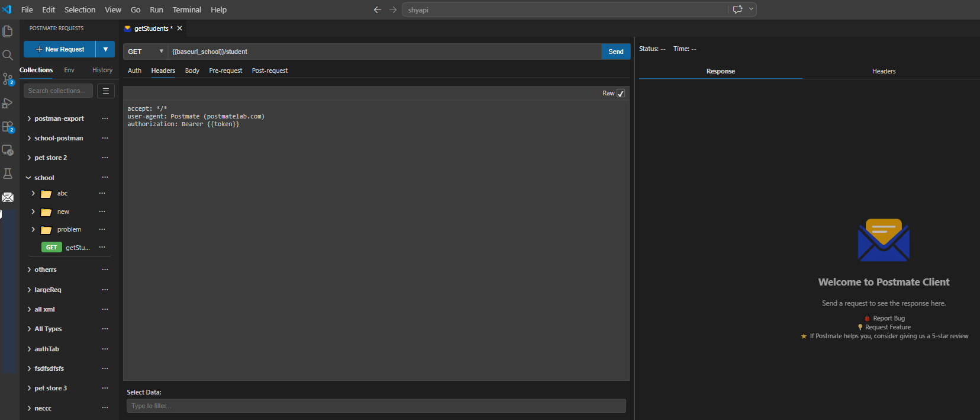Open more options for abc folder
Viewport: 980px width, 420px height.
pyautogui.click(x=102, y=193)
